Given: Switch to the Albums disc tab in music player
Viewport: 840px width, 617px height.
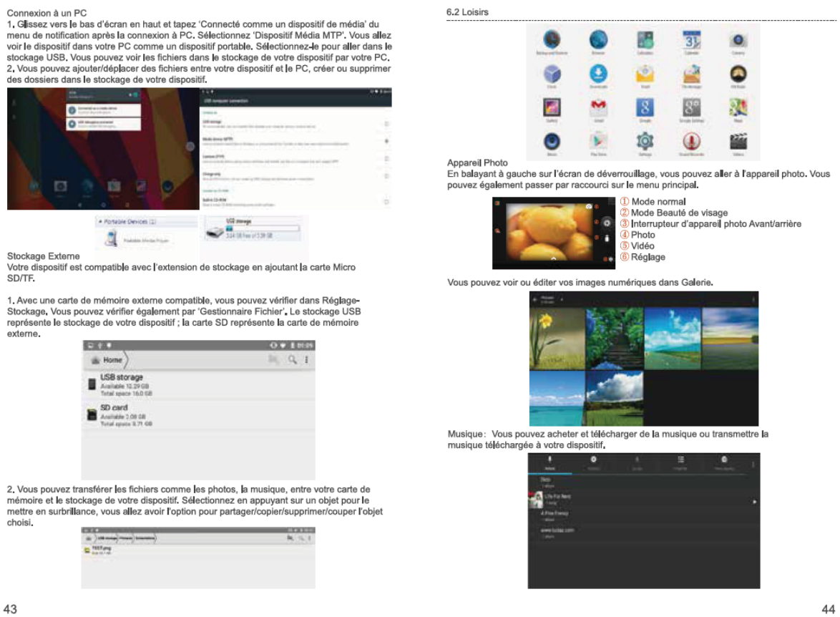Looking at the screenshot, I should [x=593, y=463].
